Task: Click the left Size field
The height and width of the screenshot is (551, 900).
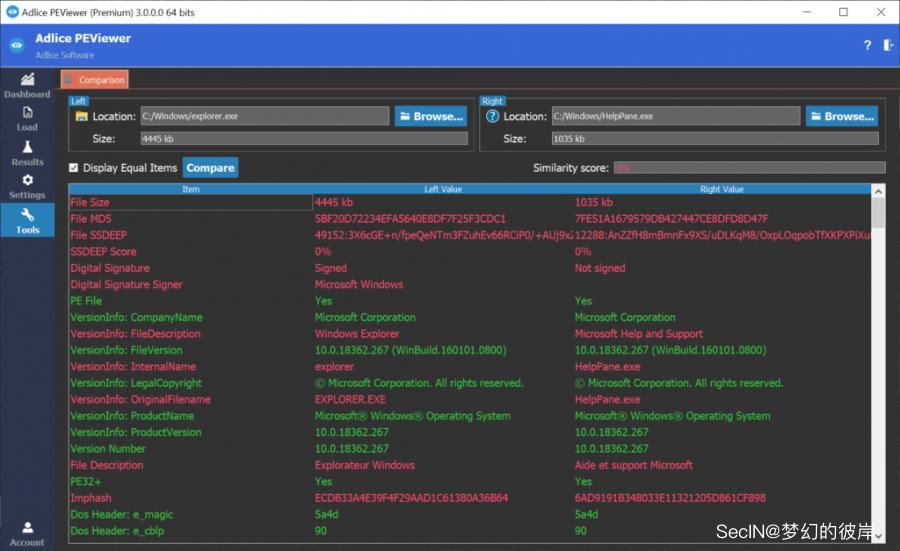Action: coord(304,138)
